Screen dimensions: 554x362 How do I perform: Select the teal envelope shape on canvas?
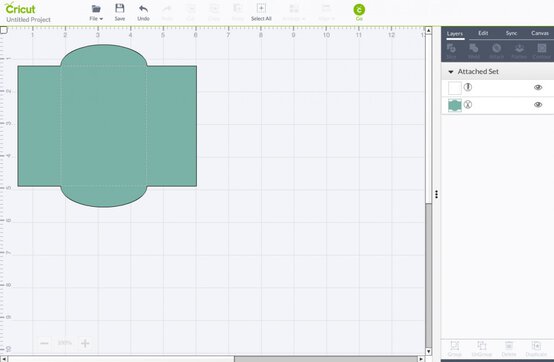(107, 126)
